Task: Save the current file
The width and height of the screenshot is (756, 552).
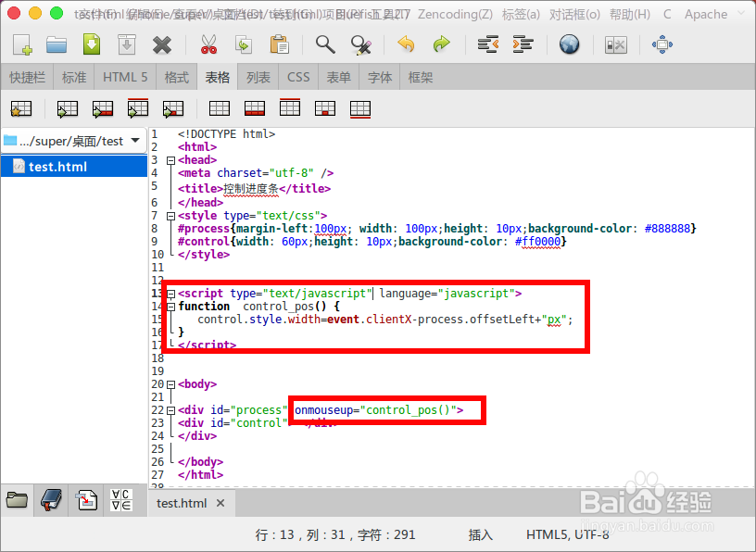Action: click(x=92, y=44)
